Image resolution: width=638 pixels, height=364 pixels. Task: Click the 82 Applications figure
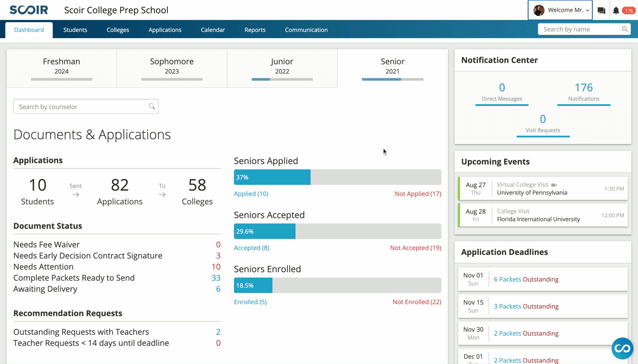click(x=120, y=191)
